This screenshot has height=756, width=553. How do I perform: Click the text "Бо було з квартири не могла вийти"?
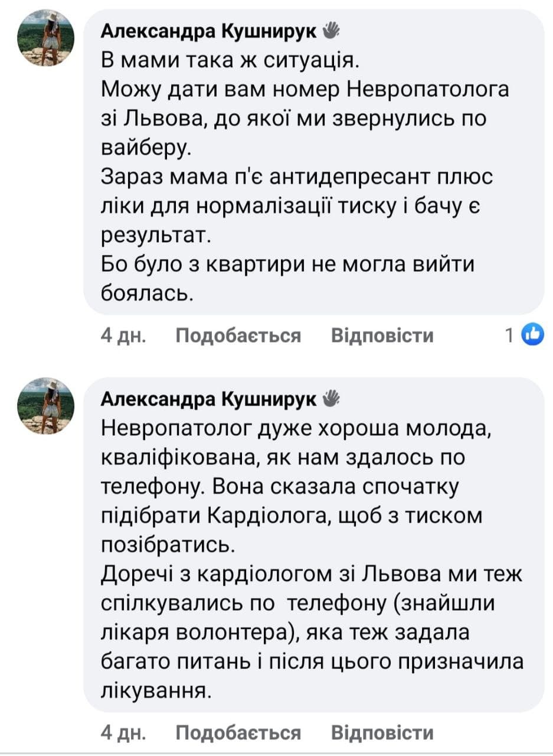pos(289,265)
